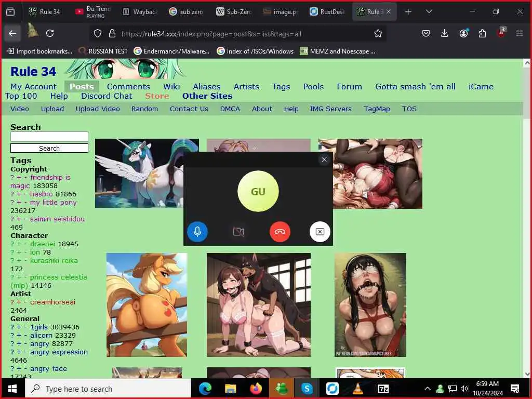The height and width of the screenshot is (399, 532).
Task: Reload the current page
Action: (50, 33)
